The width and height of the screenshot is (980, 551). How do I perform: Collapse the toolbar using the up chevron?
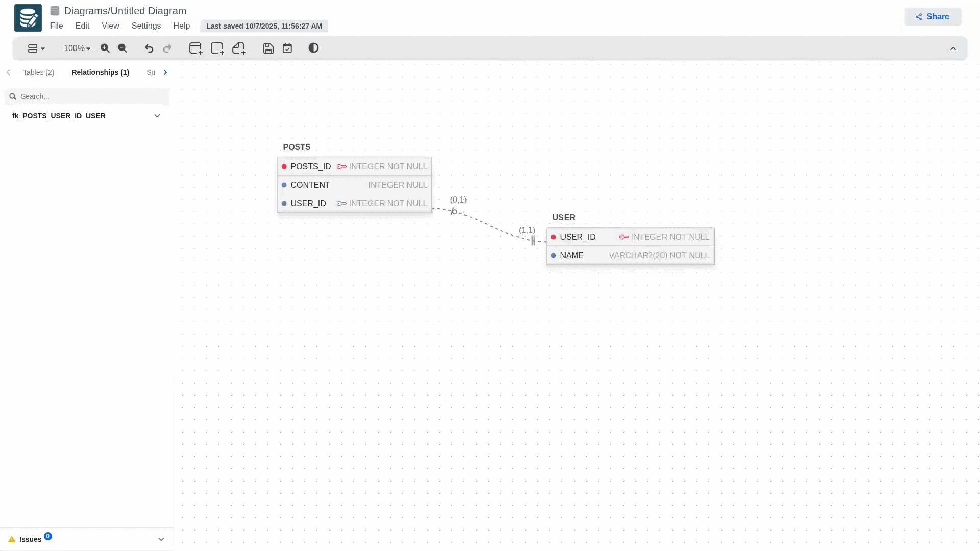click(953, 49)
